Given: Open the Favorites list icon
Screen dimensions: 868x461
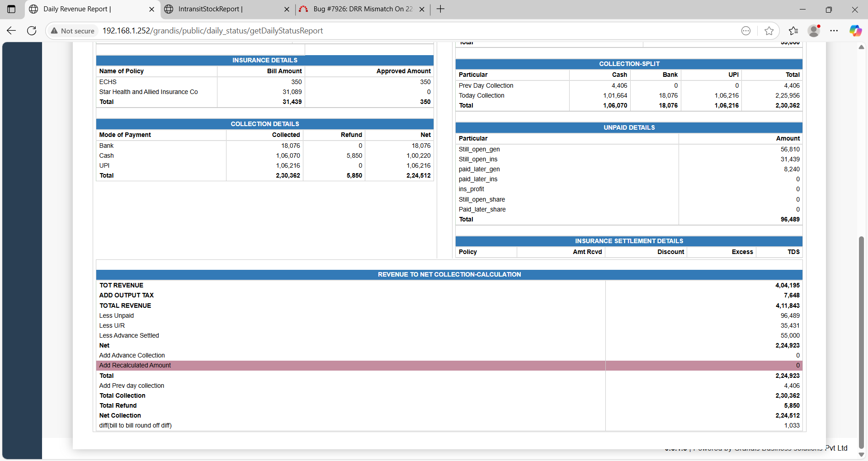Looking at the screenshot, I should click(793, 31).
